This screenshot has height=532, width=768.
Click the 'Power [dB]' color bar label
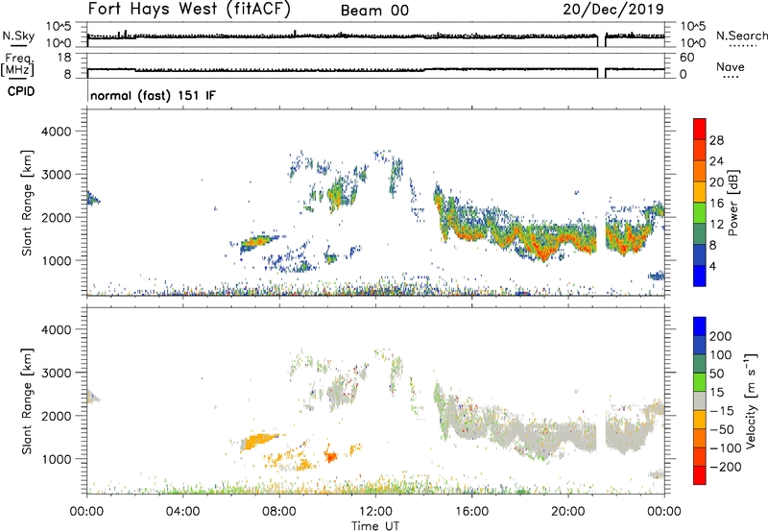click(732, 203)
